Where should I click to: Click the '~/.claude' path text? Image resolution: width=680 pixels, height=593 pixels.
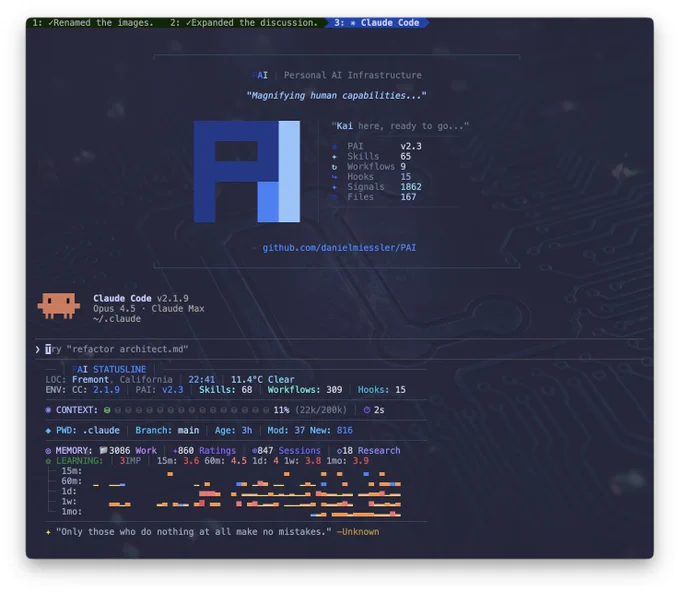pyautogui.click(x=117, y=319)
